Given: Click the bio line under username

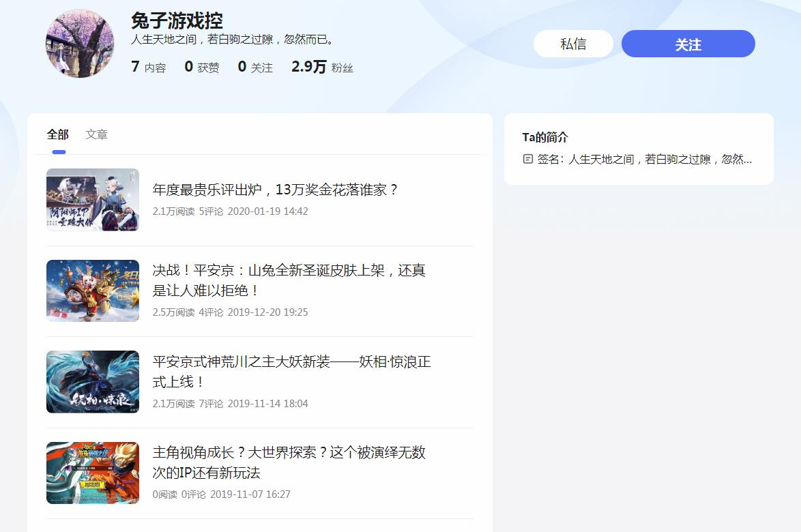Looking at the screenshot, I should point(233,40).
